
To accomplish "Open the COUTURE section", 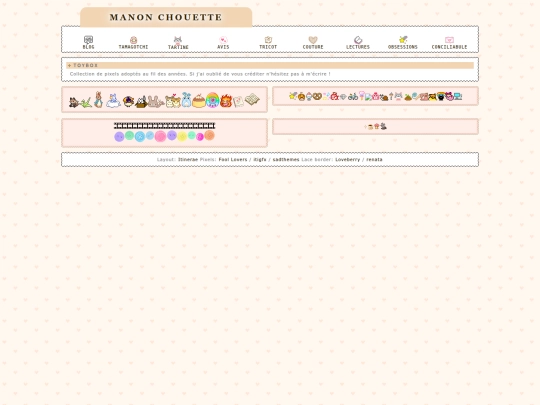I will pyautogui.click(x=313, y=43).
